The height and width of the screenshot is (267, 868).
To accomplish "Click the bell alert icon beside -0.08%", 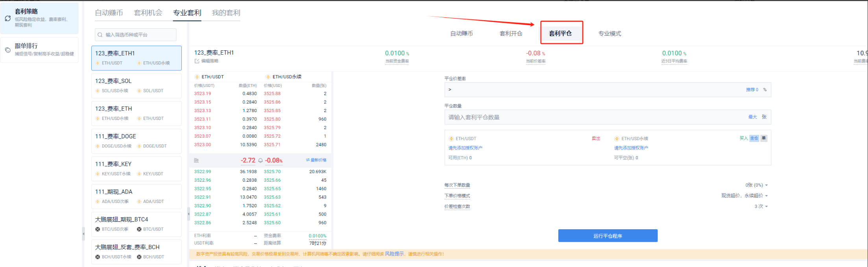I will pyautogui.click(x=260, y=160).
